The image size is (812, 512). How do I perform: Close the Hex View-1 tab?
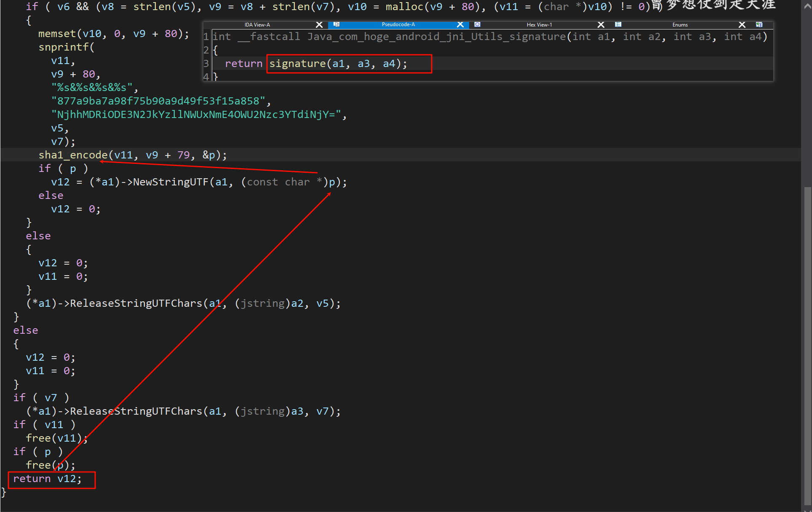[601, 25]
